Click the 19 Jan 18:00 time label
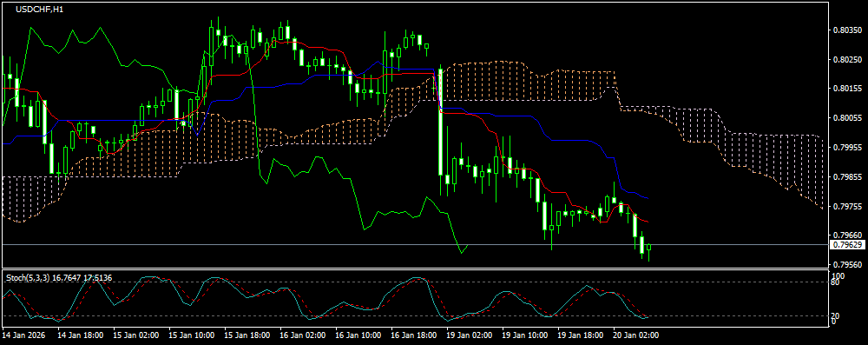The width and height of the screenshot is (868, 345). (x=580, y=335)
